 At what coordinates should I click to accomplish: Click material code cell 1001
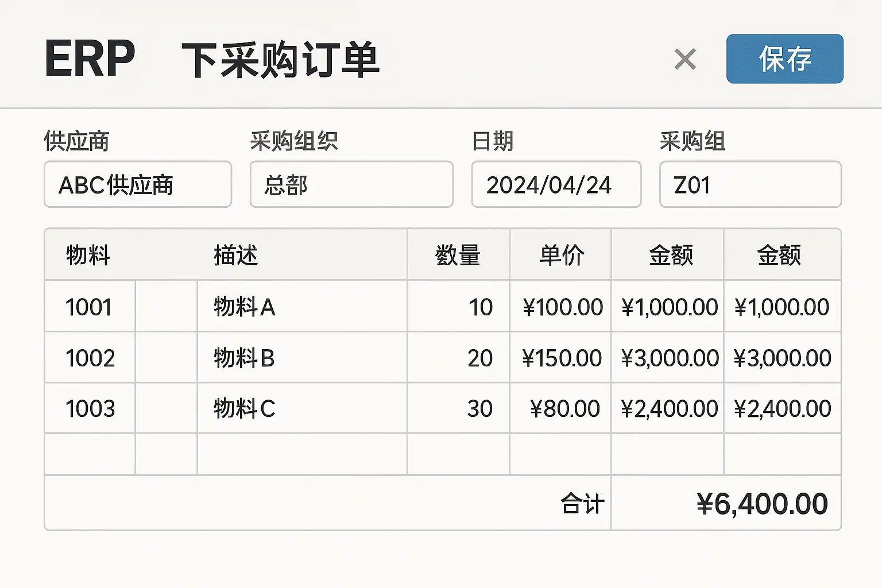89,307
